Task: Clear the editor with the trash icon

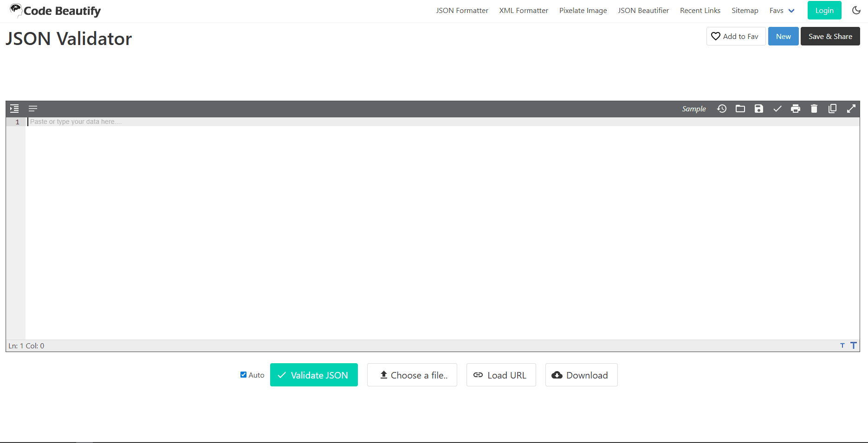Action: click(814, 109)
